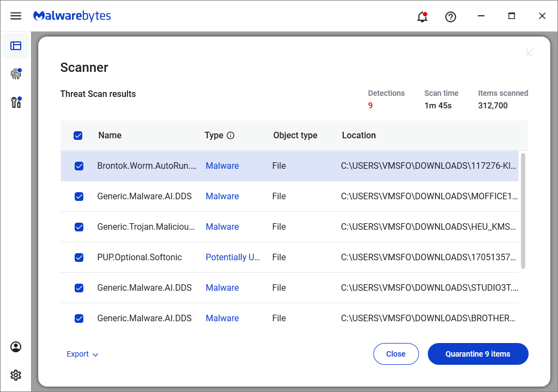Open the Potentially U... type link
The height and width of the screenshot is (392, 558).
[x=233, y=257]
